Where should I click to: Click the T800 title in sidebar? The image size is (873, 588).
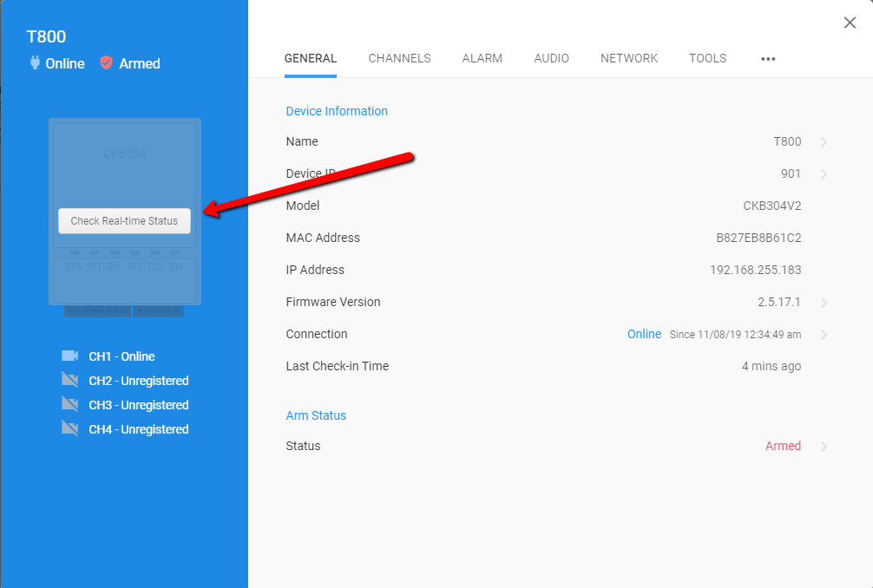(46, 36)
